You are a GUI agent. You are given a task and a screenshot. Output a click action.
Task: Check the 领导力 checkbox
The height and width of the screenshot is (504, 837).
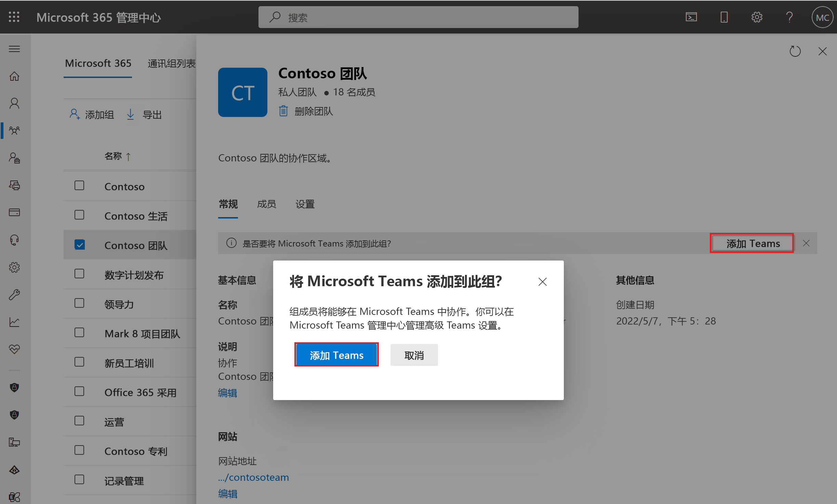(x=79, y=303)
